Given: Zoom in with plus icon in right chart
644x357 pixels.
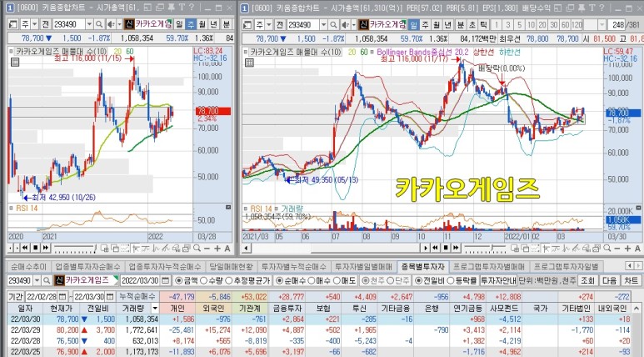Looking at the screenshot, I should [627, 248].
